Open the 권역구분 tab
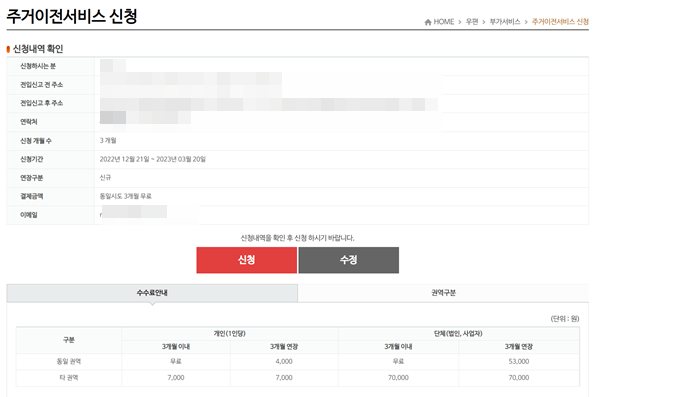This screenshot has height=397, width=700. click(x=443, y=293)
